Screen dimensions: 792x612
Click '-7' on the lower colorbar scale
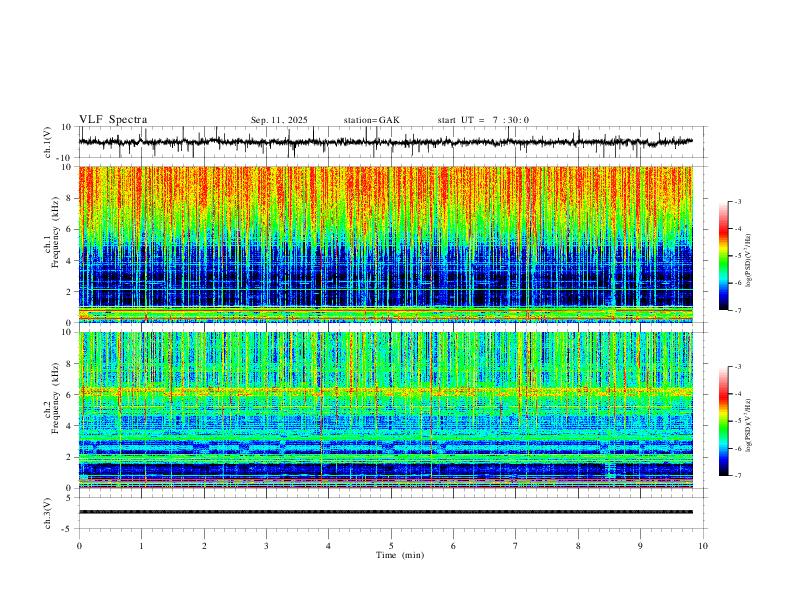coord(737,475)
